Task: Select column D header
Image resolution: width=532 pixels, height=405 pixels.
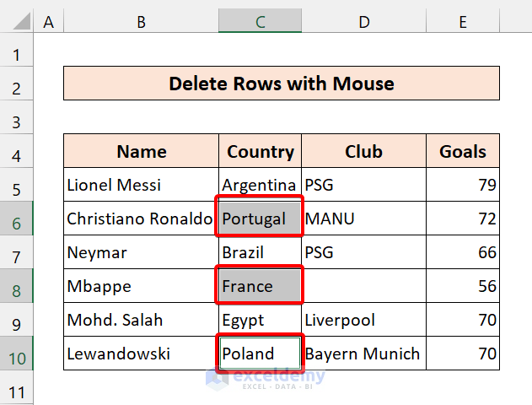Action: click(363, 22)
